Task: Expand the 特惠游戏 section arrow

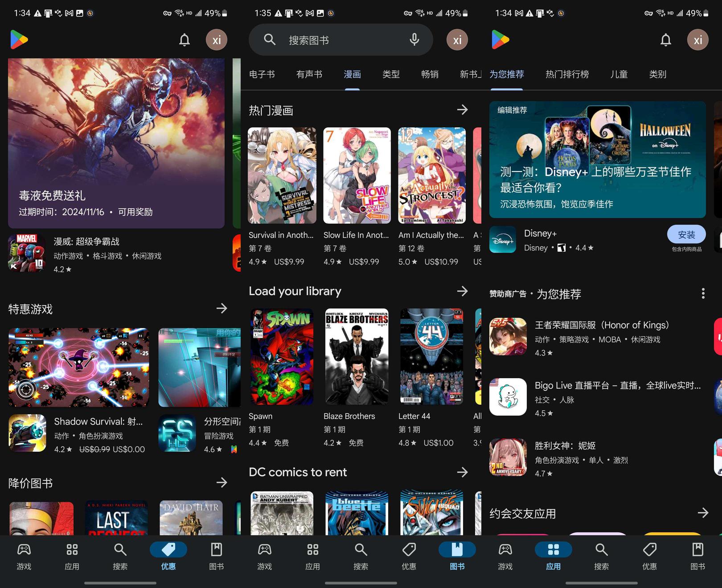Action: click(x=222, y=308)
